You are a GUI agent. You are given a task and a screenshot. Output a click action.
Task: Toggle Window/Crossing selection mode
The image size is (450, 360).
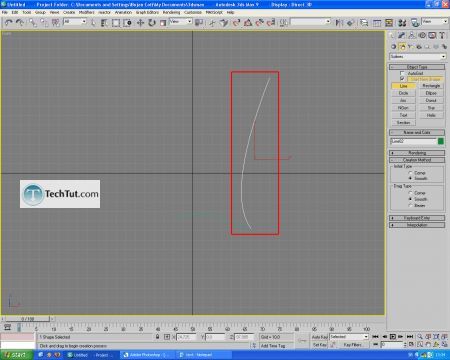pos(127,22)
